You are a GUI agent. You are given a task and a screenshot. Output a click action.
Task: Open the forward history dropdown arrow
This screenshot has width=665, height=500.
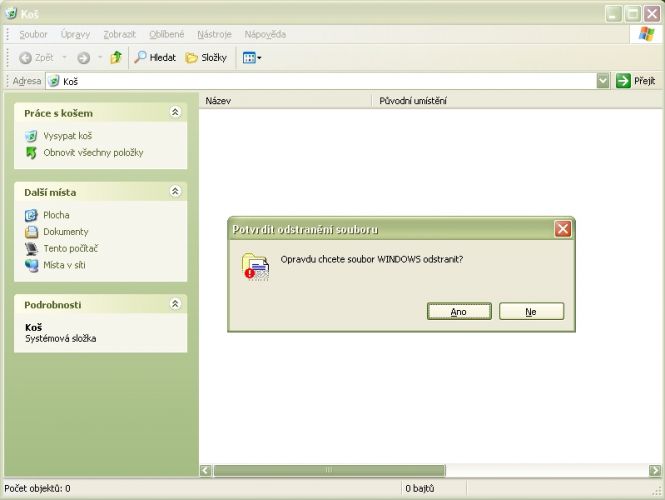tap(100, 57)
